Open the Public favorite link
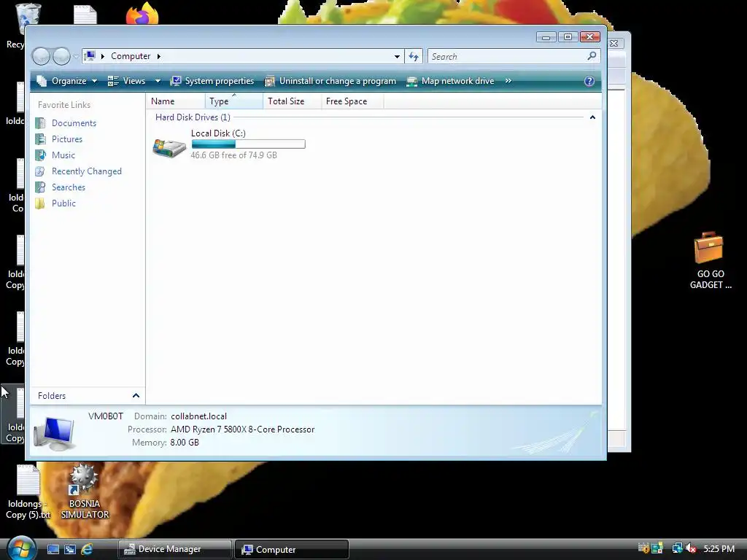Image resolution: width=747 pixels, height=560 pixels. coord(64,203)
